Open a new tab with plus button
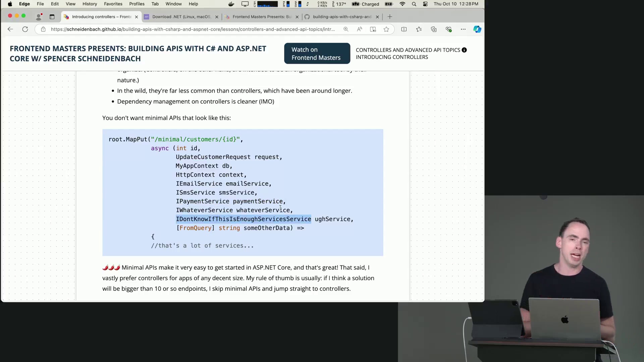The width and height of the screenshot is (644, 362). (390, 16)
